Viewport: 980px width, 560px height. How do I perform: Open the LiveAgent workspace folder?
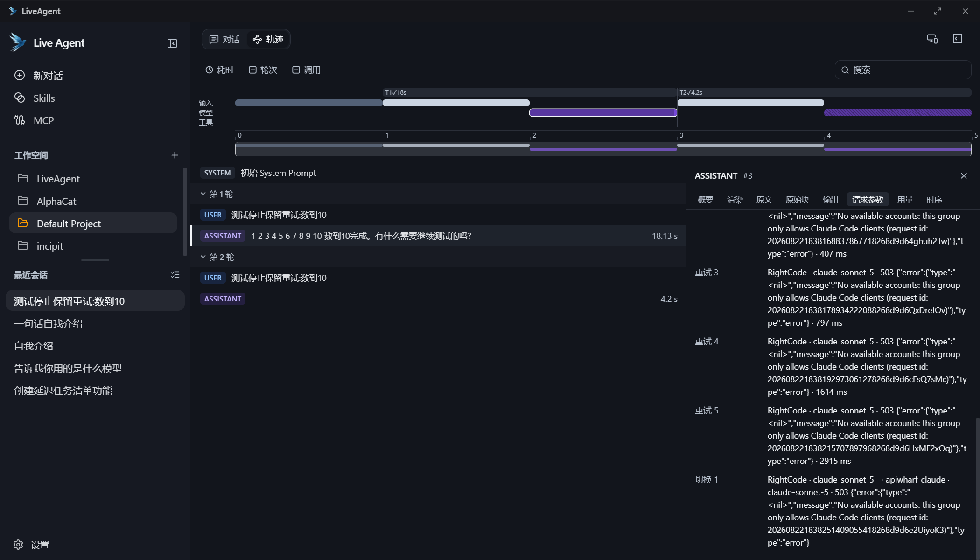coord(93,179)
